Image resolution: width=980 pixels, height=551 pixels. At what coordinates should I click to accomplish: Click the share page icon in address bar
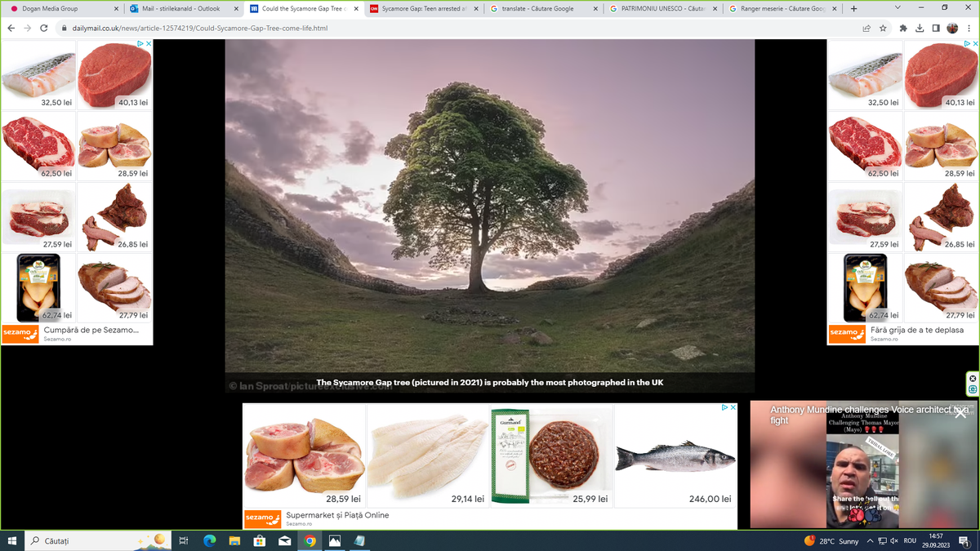pos(866,28)
